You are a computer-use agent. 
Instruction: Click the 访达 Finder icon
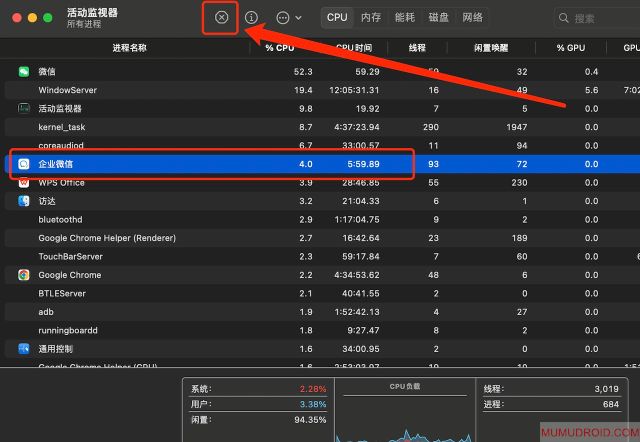point(24,201)
